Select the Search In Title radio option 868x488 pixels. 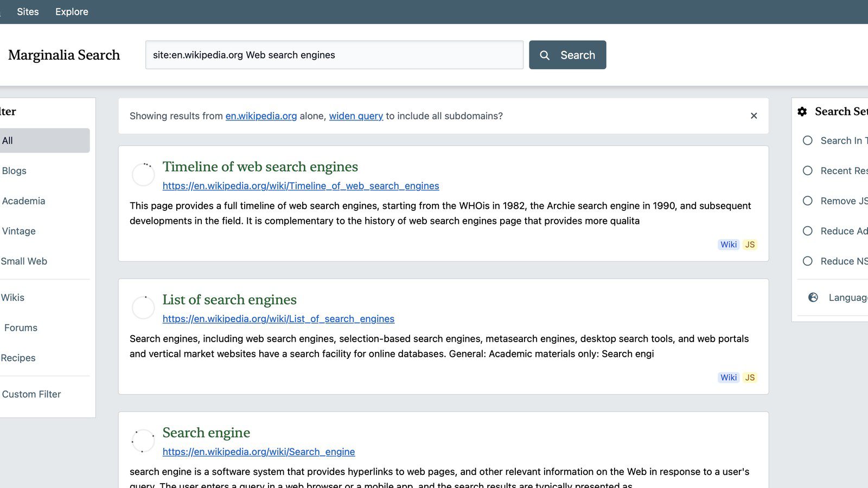808,140
